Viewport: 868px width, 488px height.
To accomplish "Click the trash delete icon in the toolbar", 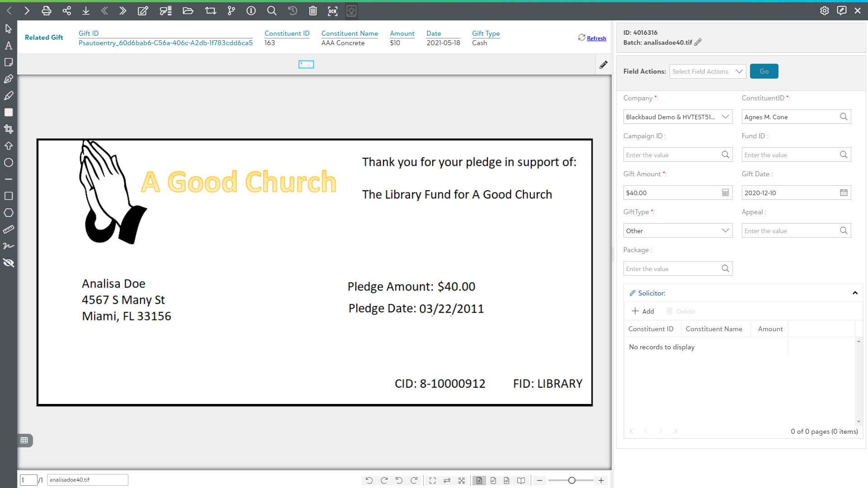I will 313,11.
